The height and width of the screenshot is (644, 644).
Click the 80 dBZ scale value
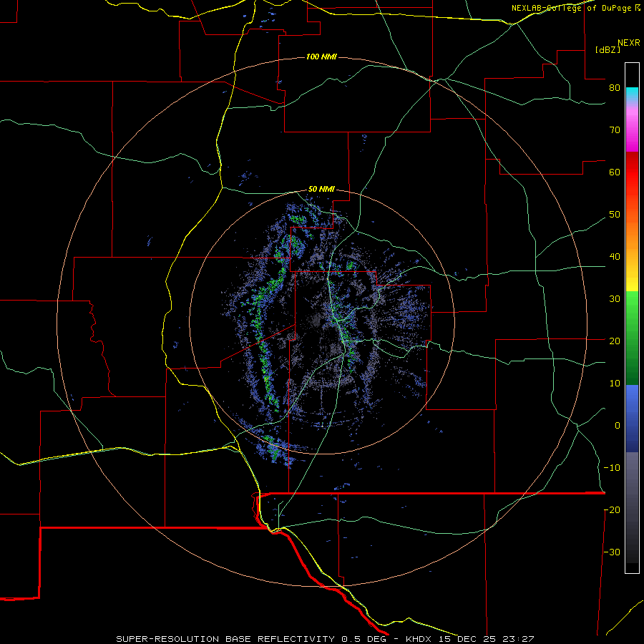(615, 88)
